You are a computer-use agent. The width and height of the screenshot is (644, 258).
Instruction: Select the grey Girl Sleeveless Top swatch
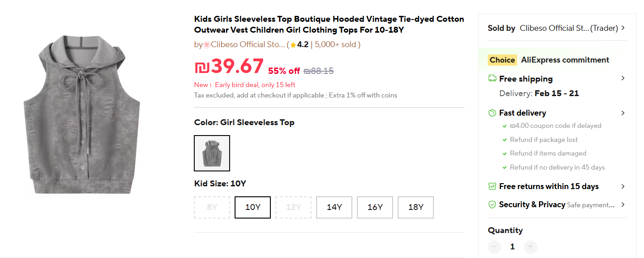(212, 153)
